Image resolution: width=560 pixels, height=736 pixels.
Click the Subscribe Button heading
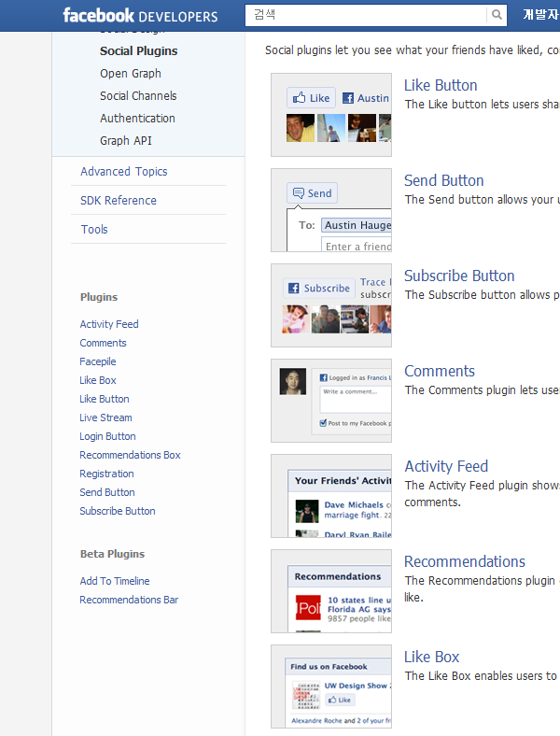click(x=459, y=276)
